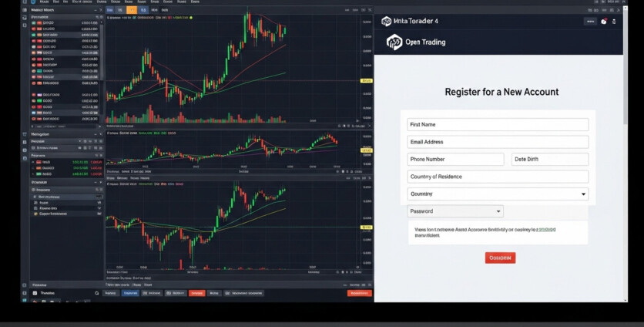The height and width of the screenshot is (327, 644).
Task: Click the first gray button right of the search icon
Action: (x=110, y=293)
